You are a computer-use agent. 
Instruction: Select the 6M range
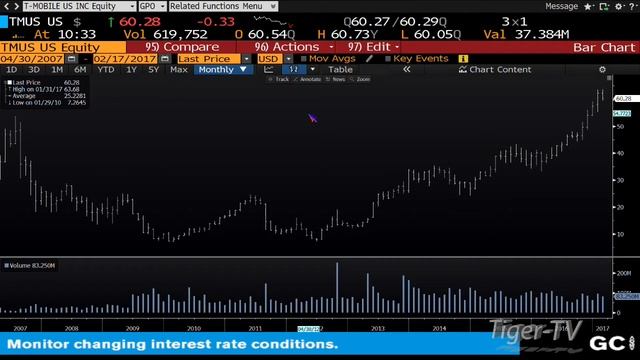(x=80, y=70)
